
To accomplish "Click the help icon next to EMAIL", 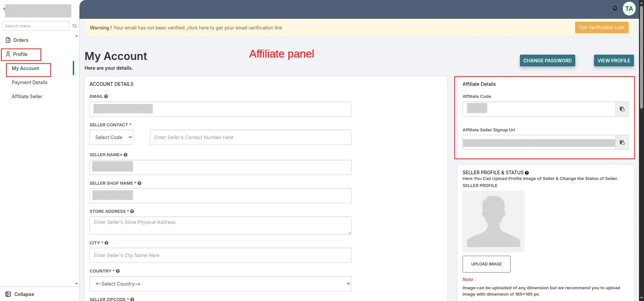I will [x=106, y=96].
